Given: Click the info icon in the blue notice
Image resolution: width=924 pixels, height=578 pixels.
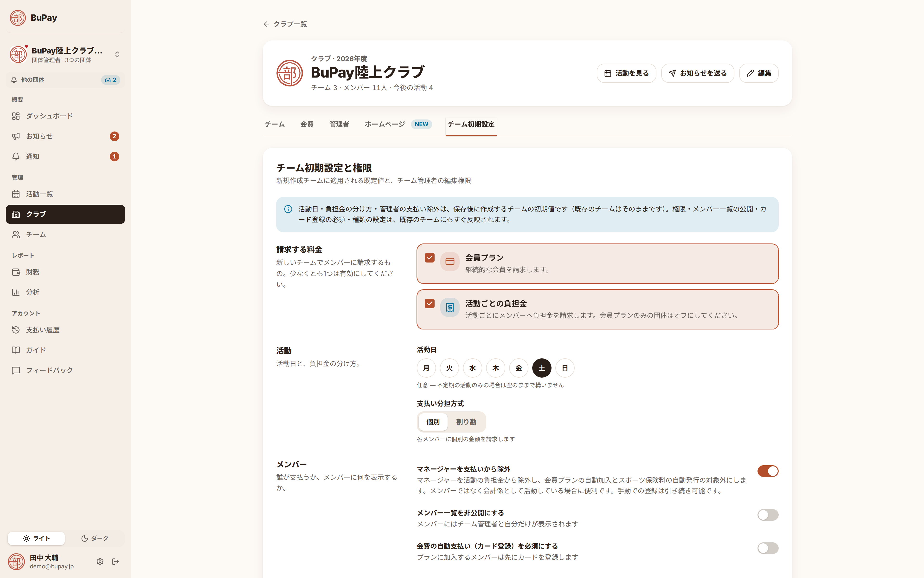Looking at the screenshot, I should coord(288,209).
